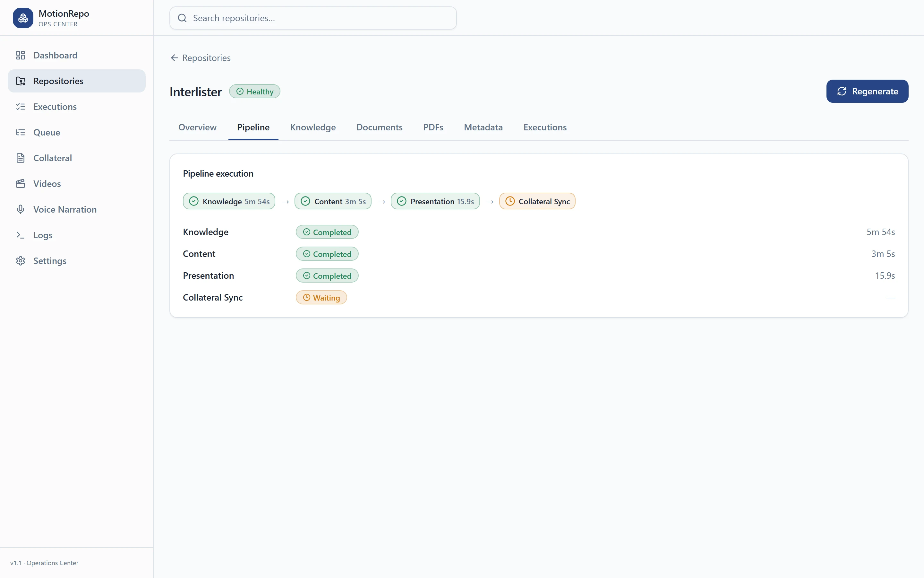Go to the Metadata tab

[x=483, y=127]
